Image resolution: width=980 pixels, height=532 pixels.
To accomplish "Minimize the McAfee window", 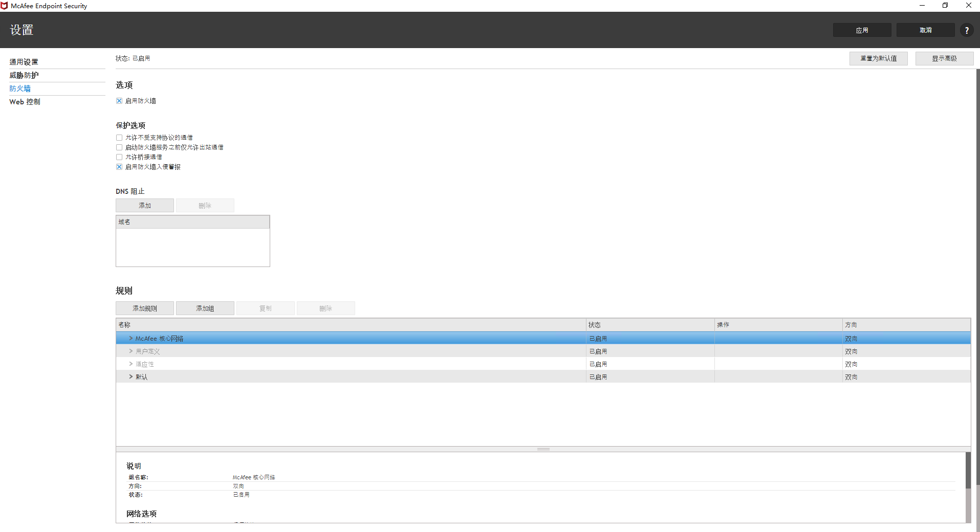I will [x=922, y=6].
